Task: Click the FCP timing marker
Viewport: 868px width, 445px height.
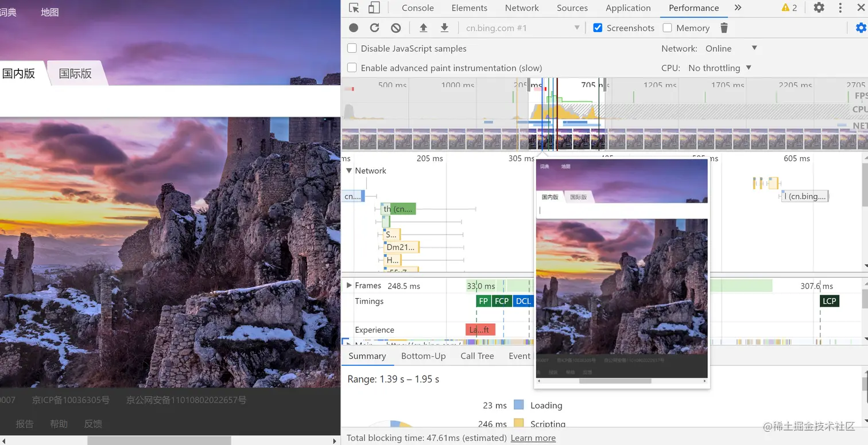Action: pyautogui.click(x=502, y=301)
